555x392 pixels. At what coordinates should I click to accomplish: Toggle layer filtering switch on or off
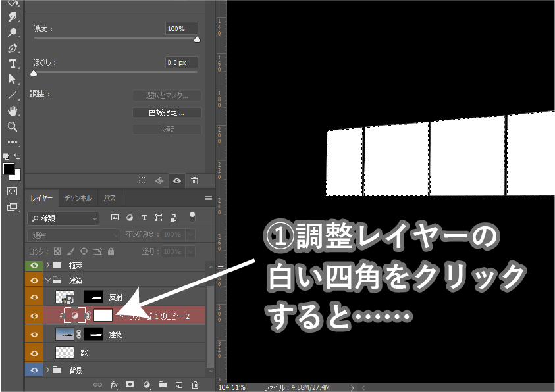coord(192,216)
